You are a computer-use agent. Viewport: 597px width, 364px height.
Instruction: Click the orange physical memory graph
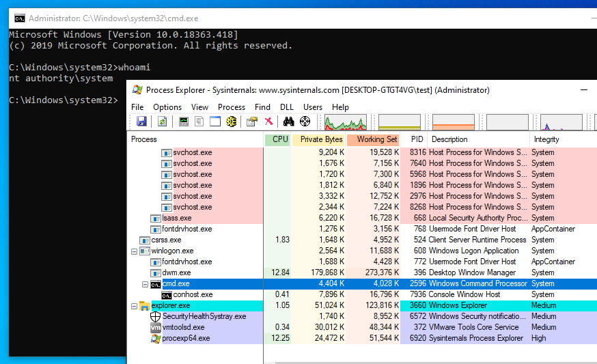[454, 122]
